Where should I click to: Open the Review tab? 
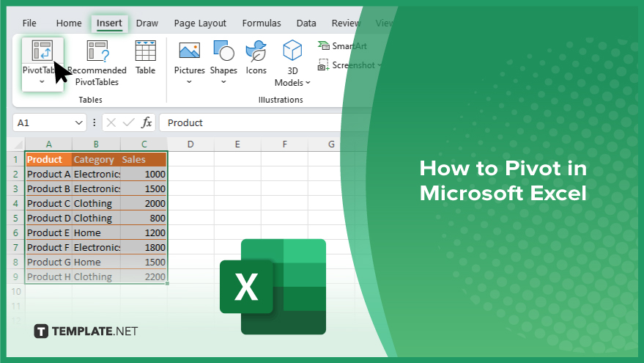click(x=346, y=23)
